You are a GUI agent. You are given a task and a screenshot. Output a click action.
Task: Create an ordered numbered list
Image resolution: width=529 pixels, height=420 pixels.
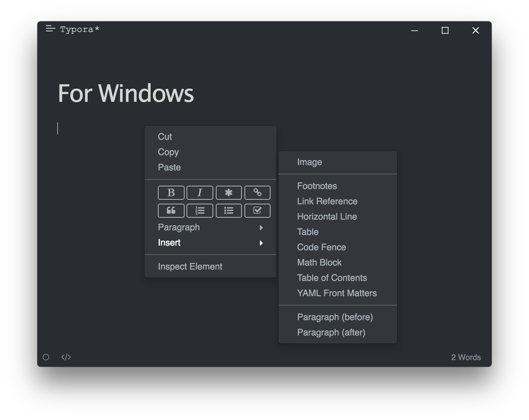200,211
